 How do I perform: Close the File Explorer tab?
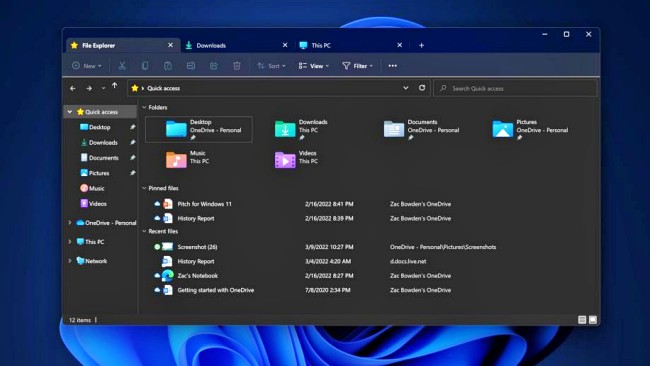(x=170, y=45)
